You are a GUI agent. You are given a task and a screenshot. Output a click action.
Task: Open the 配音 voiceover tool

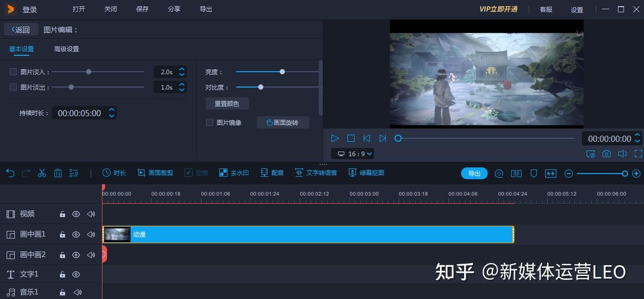(x=272, y=173)
